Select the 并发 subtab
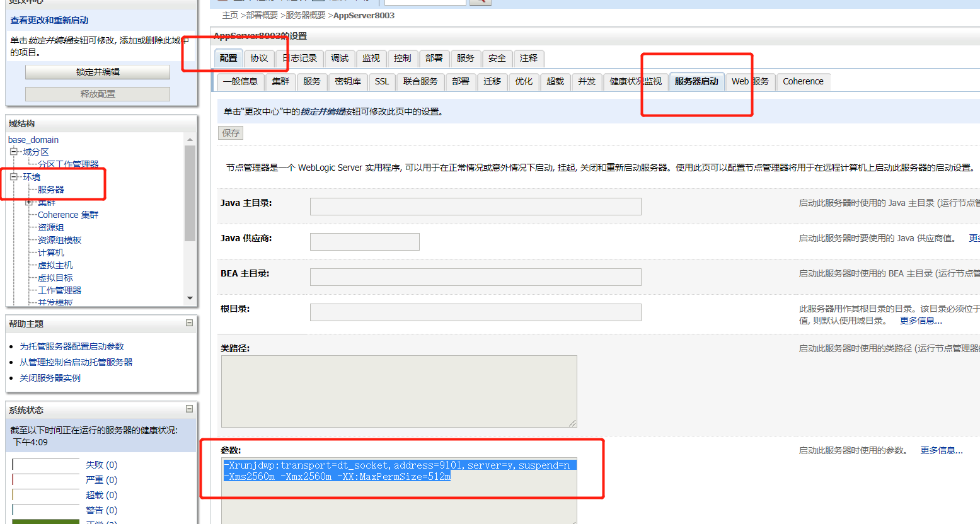The height and width of the screenshot is (524, 980). click(x=587, y=81)
